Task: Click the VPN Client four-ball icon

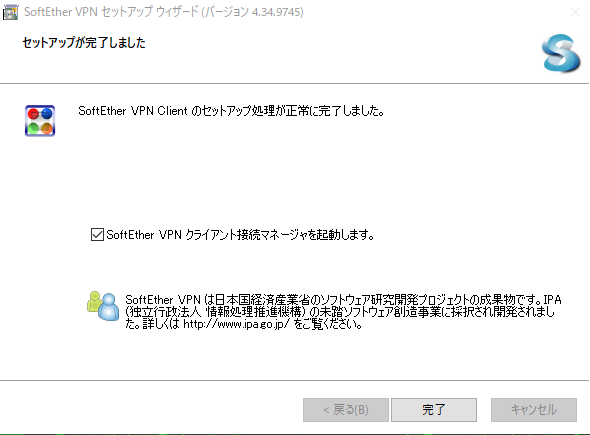Action: (x=40, y=121)
